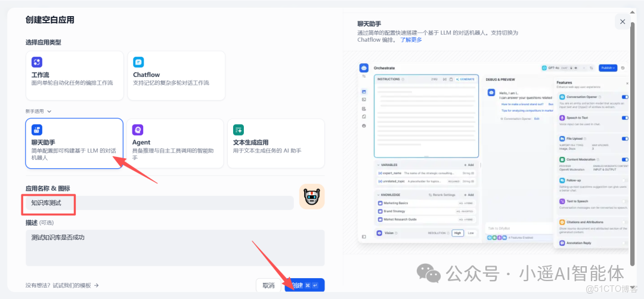Collapse the KNOWLEDGE section in preview
The width and height of the screenshot is (644, 299).
378,195
